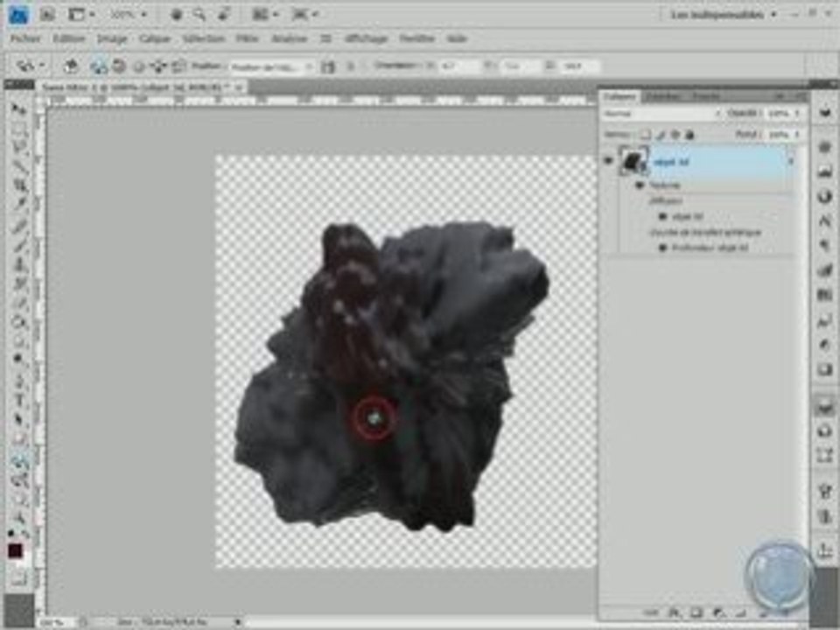840x630 pixels.
Task: Open the 3D menu
Action: click(325, 38)
